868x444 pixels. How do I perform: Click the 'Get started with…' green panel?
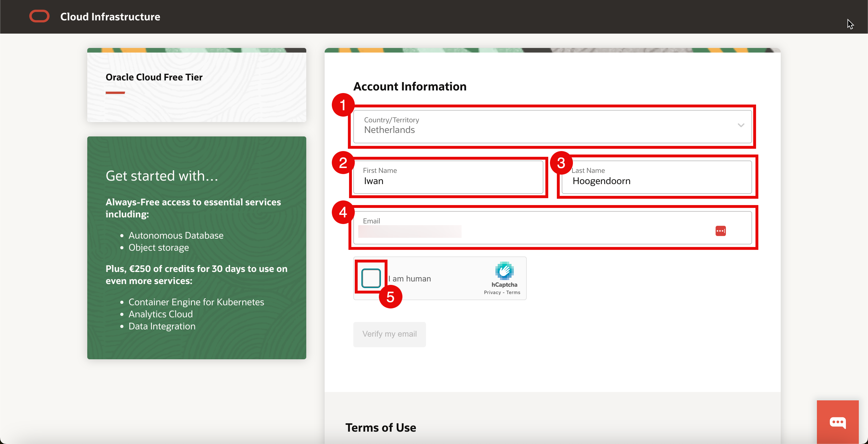(x=196, y=248)
